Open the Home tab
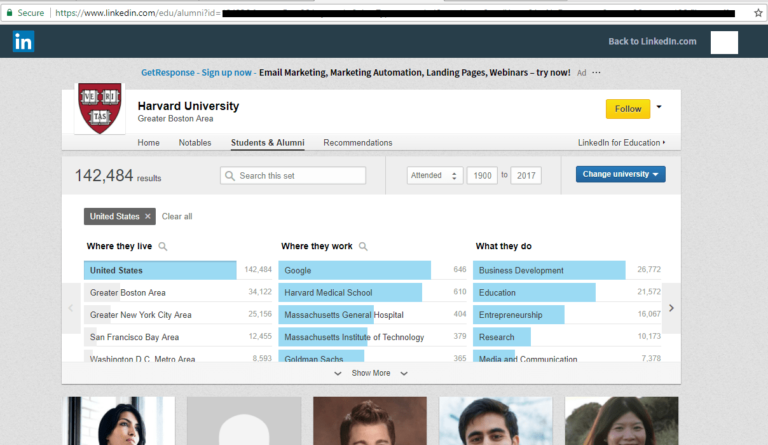 coord(148,142)
